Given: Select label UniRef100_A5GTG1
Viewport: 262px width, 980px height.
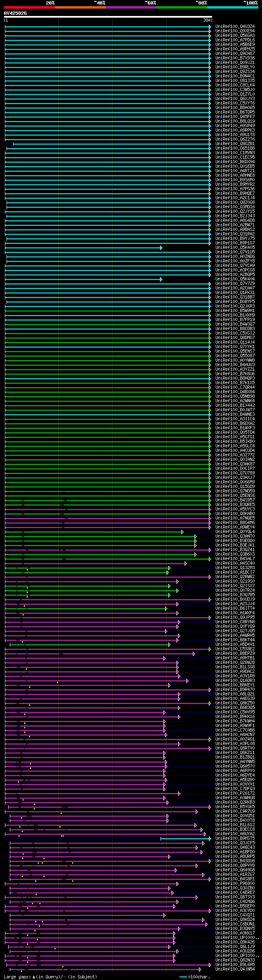Looking at the screenshot, I should click(235, 437).
